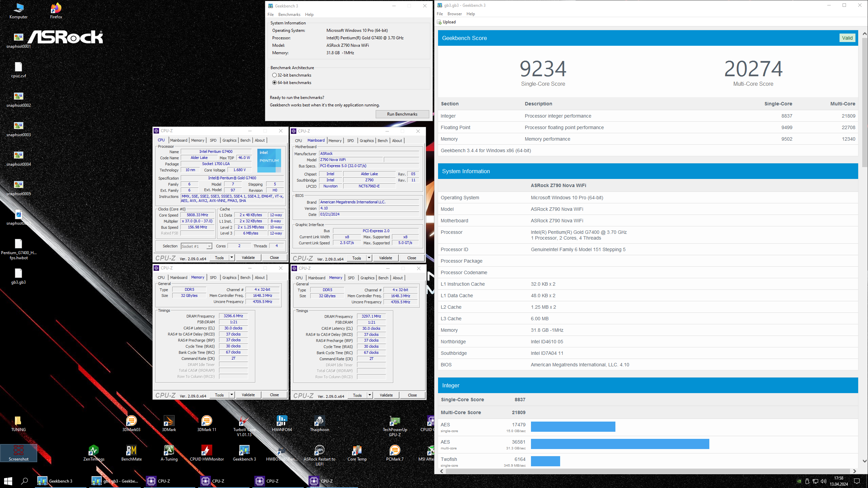
Task: Open the gb3.gb3 desktop file
Action: 18,277
